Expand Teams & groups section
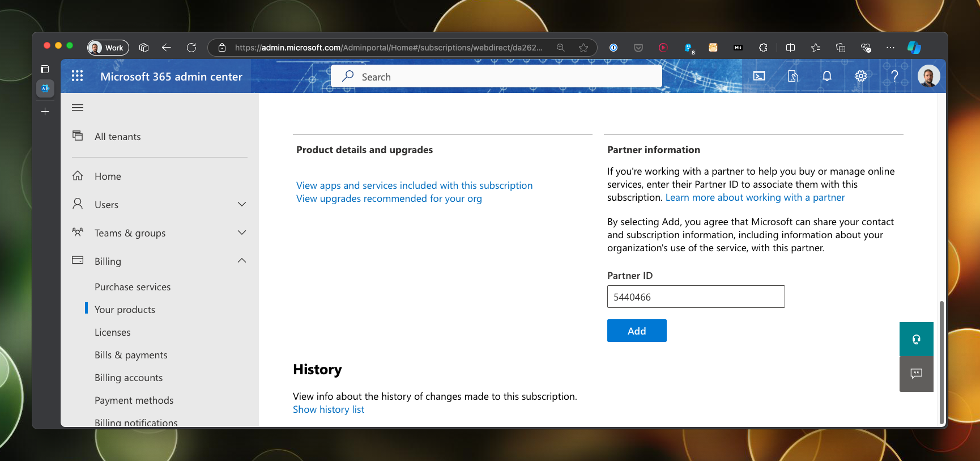 242,232
